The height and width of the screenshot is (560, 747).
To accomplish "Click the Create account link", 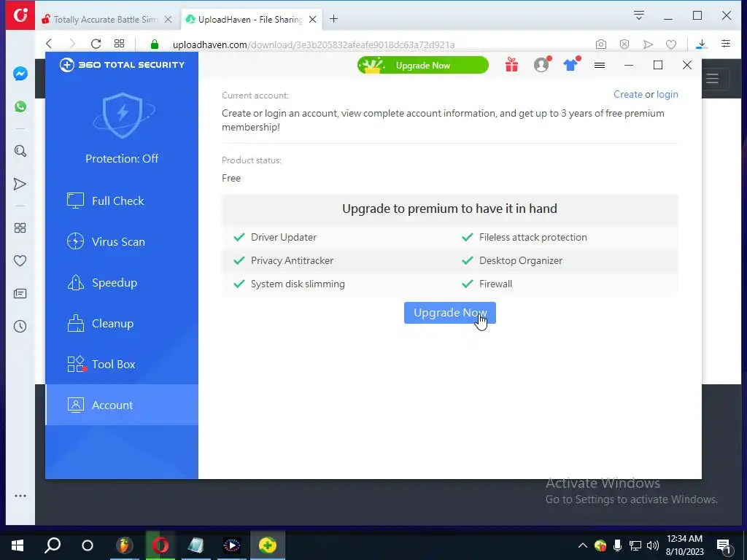I will tap(628, 94).
